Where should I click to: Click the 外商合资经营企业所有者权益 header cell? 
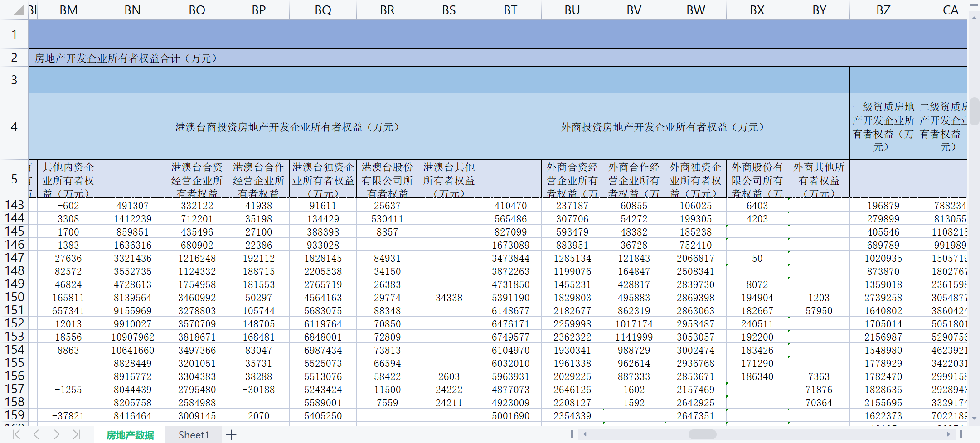[x=572, y=179]
